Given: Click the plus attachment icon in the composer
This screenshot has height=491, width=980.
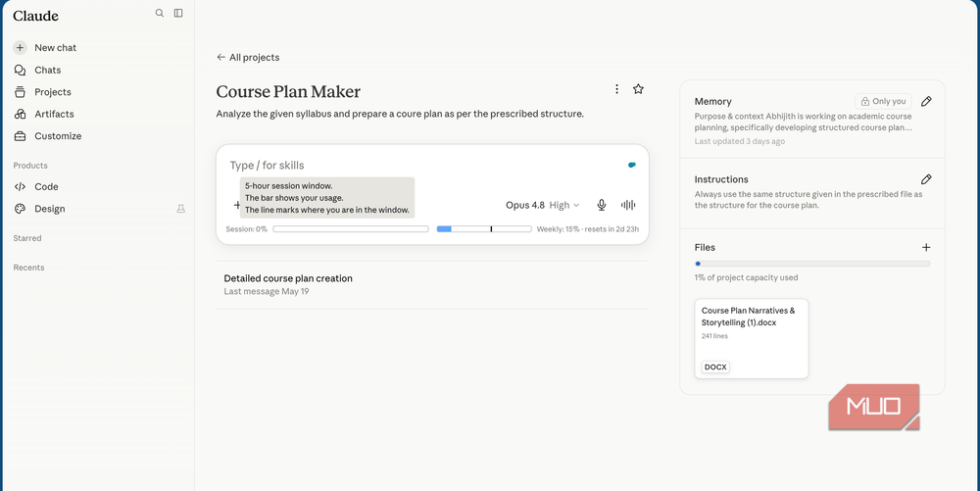Looking at the screenshot, I should tap(237, 204).
